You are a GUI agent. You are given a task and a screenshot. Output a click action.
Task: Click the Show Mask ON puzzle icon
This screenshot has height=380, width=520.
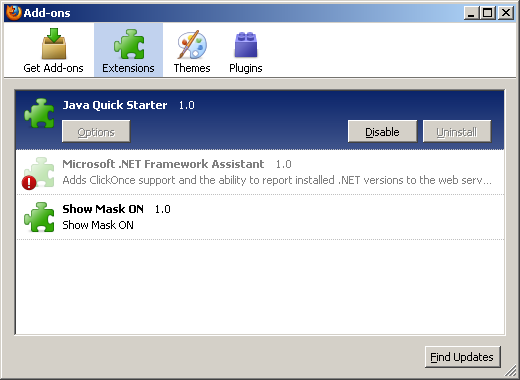click(39, 217)
